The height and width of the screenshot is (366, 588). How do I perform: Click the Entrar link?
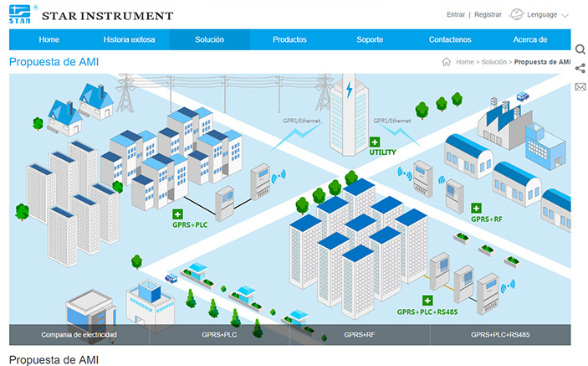[456, 14]
